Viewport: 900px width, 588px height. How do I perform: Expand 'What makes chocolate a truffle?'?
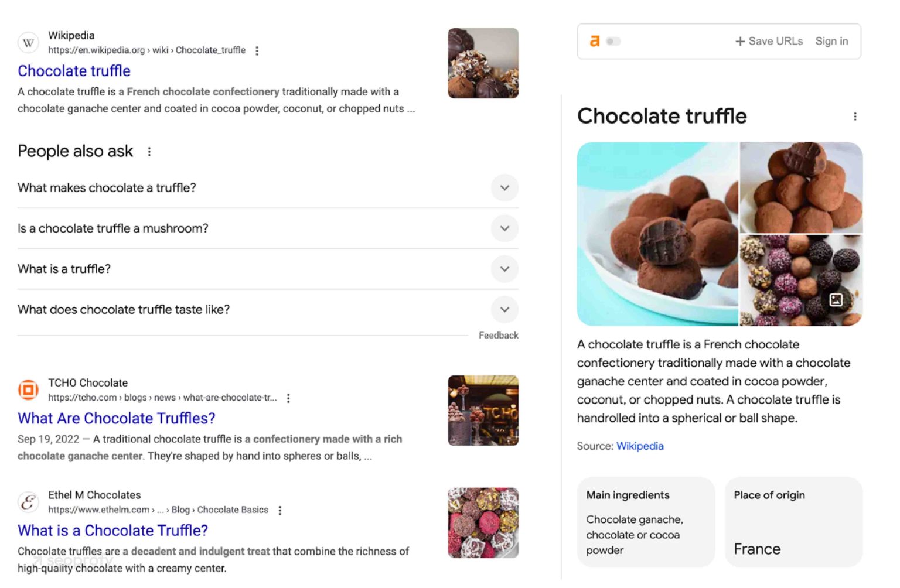tap(504, 188)
